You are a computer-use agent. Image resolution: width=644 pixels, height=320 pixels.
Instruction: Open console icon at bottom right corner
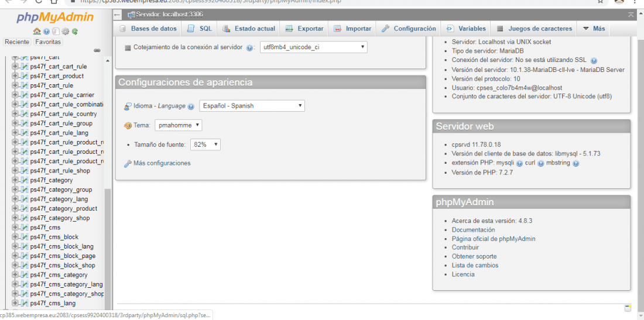[x=627, y=308]
